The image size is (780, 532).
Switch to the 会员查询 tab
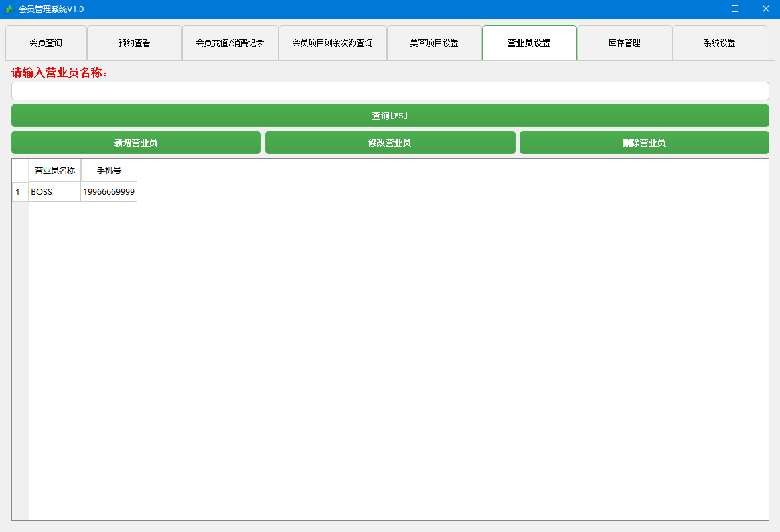pos(46,42)
